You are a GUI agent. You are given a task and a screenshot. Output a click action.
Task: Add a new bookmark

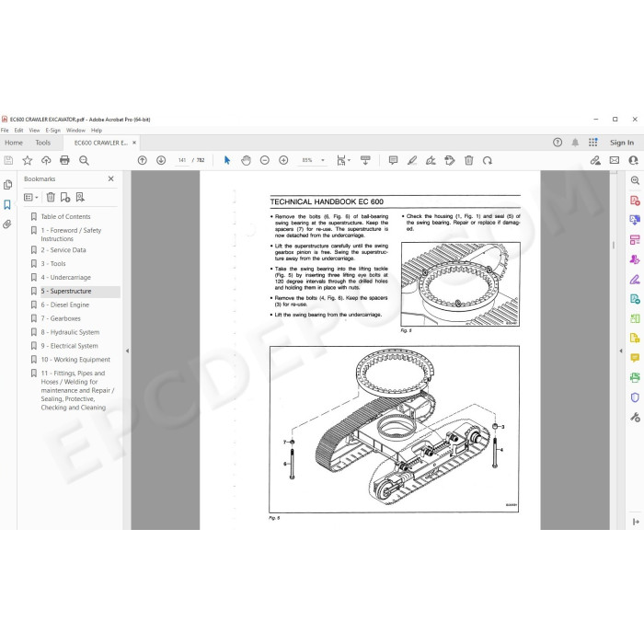pos(65,198)
